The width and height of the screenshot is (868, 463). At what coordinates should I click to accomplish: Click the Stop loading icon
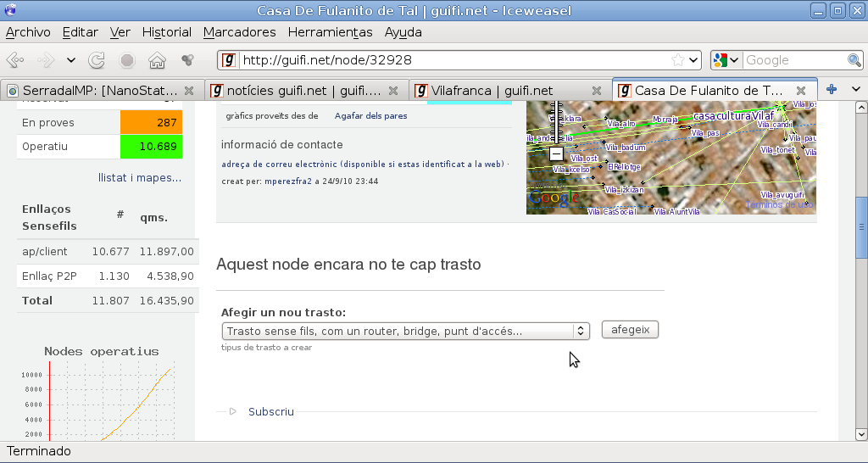(x=127, y=60)
